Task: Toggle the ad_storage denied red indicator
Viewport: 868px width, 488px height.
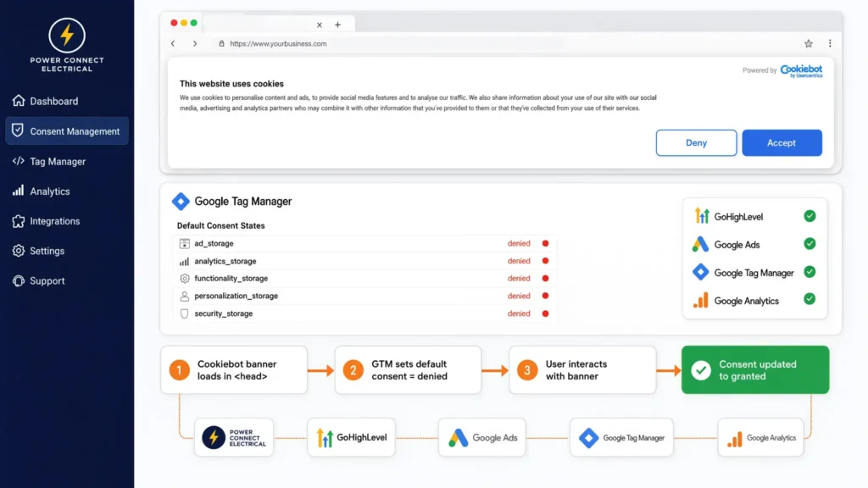Action: point(545,243)
